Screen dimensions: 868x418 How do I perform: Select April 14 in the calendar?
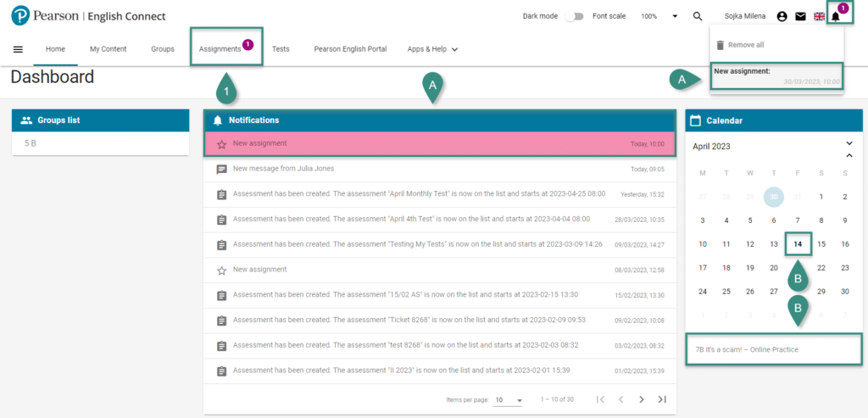click(x=798, y=244)
